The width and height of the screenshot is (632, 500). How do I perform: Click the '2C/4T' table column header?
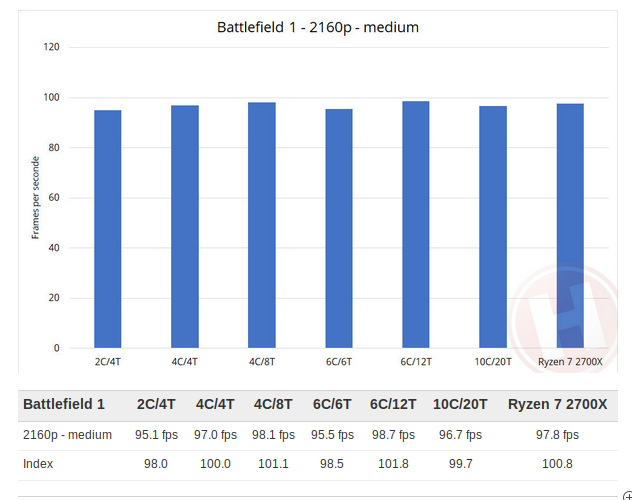pos(156,404)
